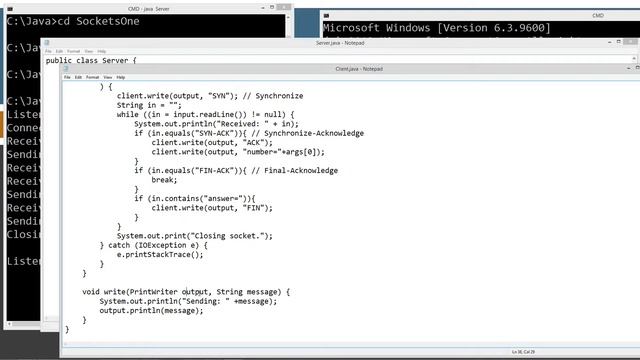640x360 pixels.
Task: Open File menu in Server.java Notepad
Action: click(x=48, y=51)
